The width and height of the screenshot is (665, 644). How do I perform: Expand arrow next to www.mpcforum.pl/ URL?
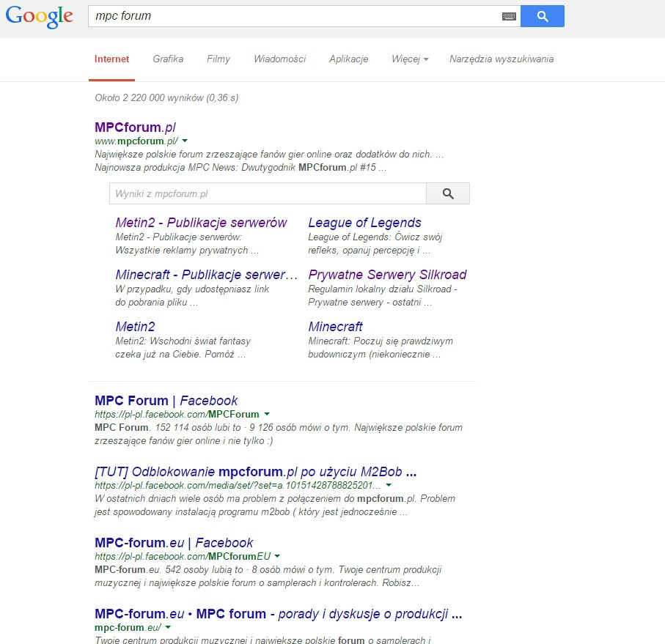coord(185,140)
